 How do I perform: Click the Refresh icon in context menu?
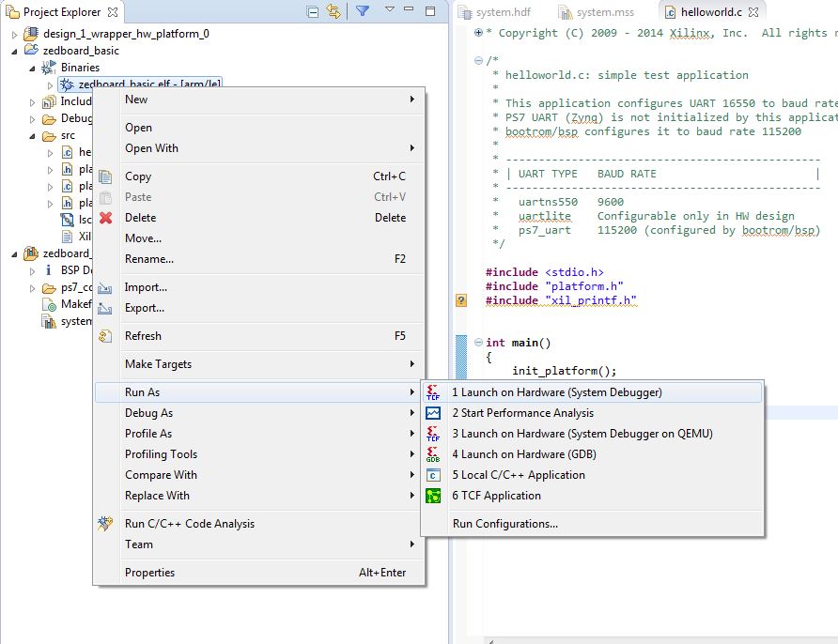[105, 336]
